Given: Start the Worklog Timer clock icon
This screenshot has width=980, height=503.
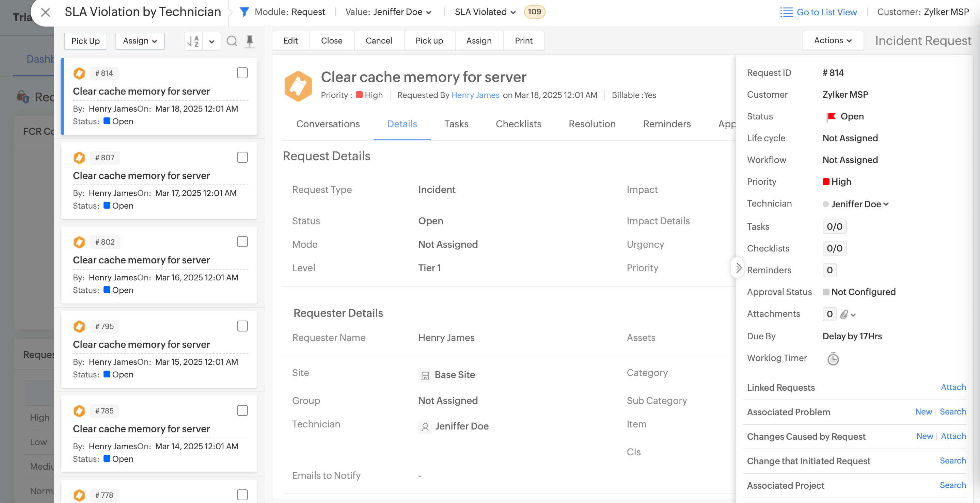Looking at the screenshot, I should coord(833,358).
